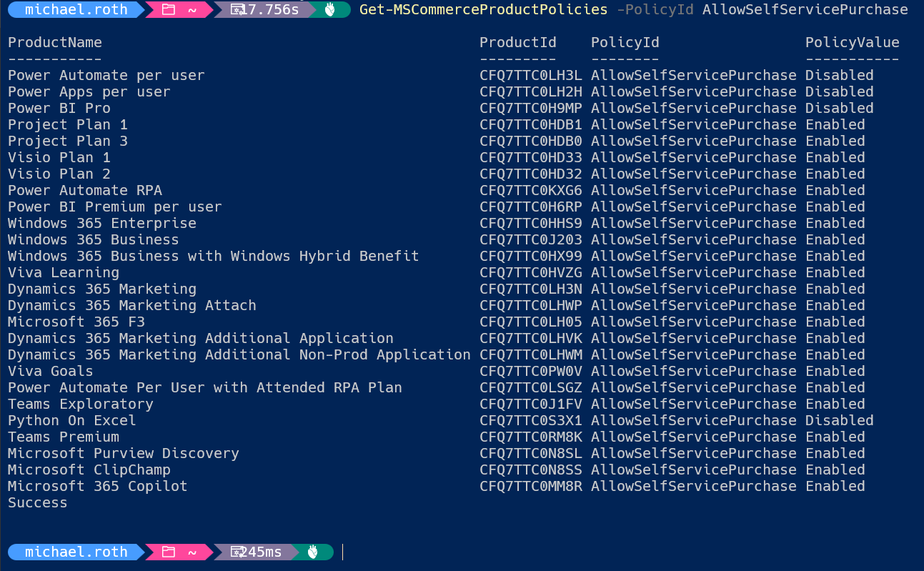Select the 'Windows 365 Enterprise' product name
924x571 pixels.
pos(102,223)
